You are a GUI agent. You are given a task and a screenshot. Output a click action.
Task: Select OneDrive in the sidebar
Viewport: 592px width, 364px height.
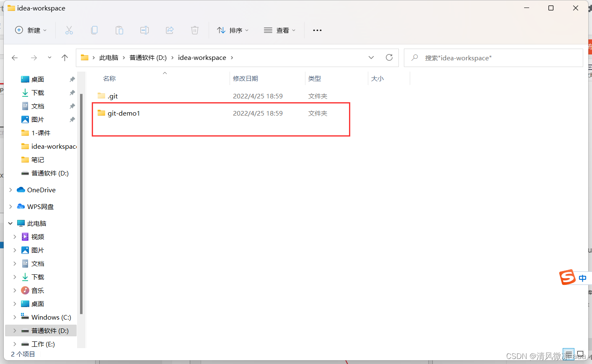coord(41,190)
